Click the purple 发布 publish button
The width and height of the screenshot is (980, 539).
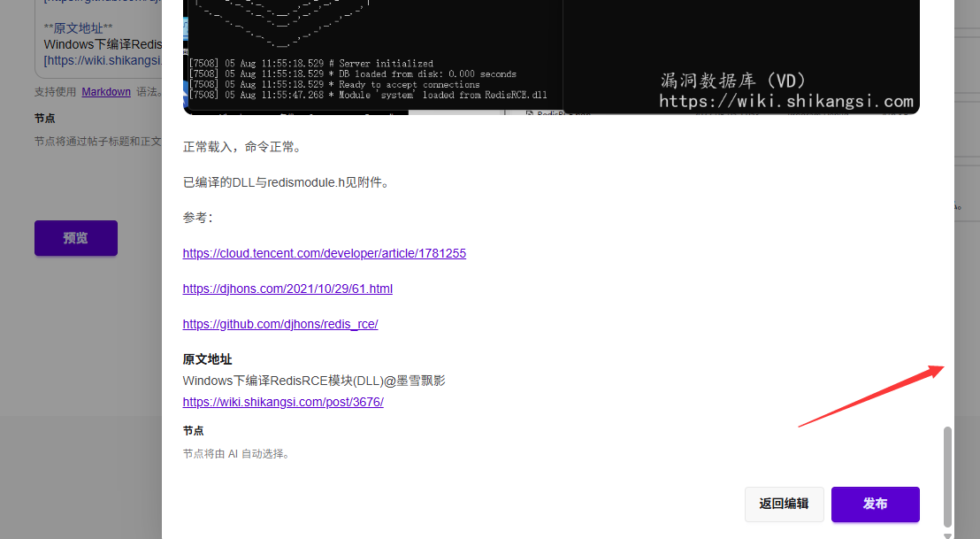[875, 504]
